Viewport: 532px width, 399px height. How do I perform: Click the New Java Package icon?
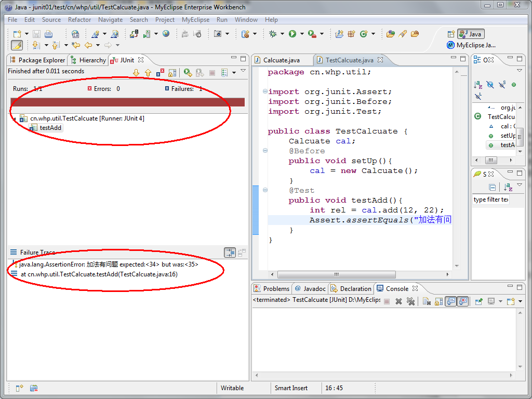[x=352, y=34]
